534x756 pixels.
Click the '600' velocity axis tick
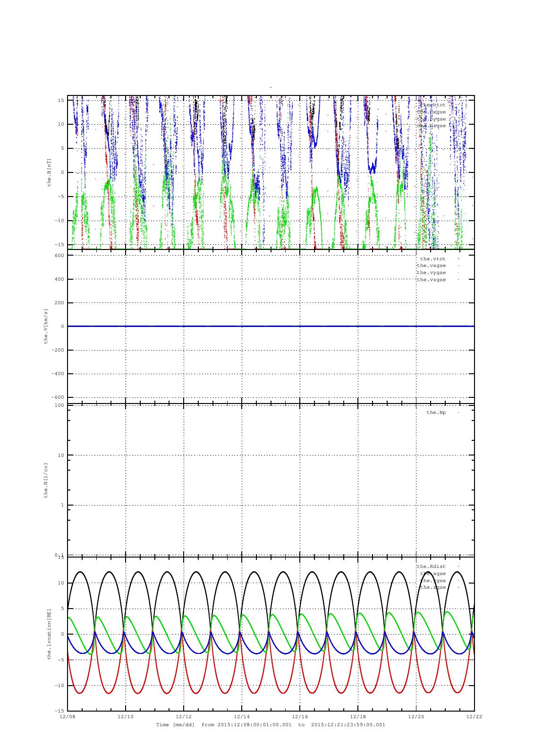59,256
